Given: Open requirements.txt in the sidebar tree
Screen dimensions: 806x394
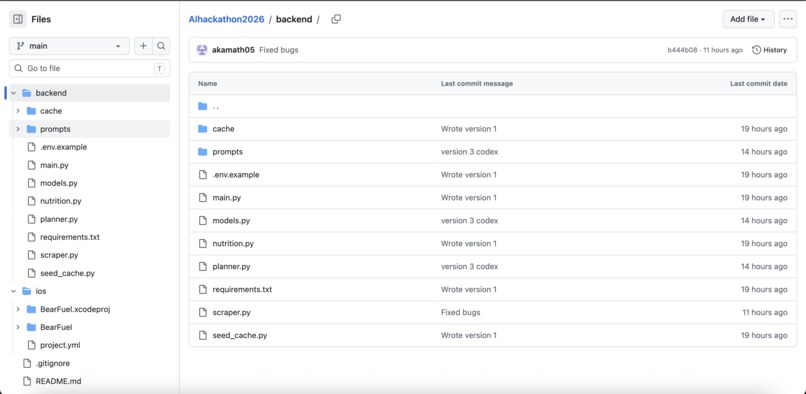Looking at the screenshot, I should pos(70,237).
